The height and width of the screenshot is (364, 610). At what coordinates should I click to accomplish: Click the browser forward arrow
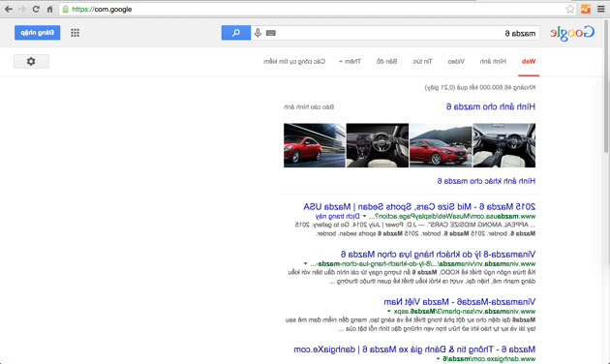pyautogui.click(x=21, y=9)
